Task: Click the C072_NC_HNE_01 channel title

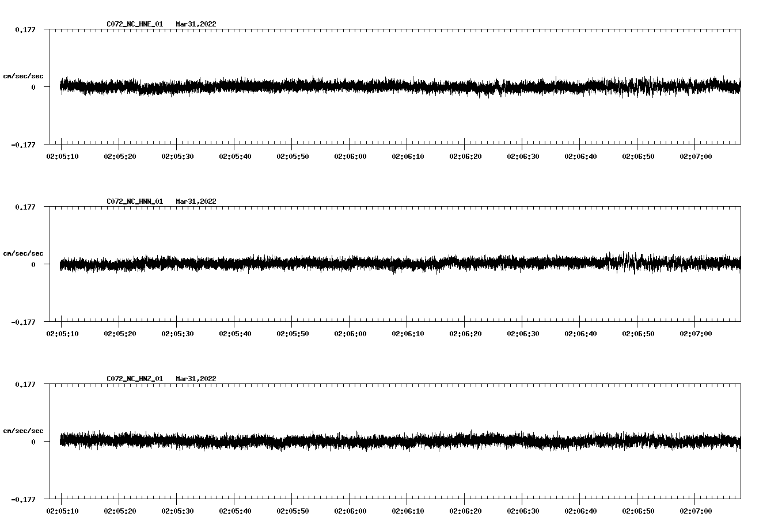Action: coord(135,24)
